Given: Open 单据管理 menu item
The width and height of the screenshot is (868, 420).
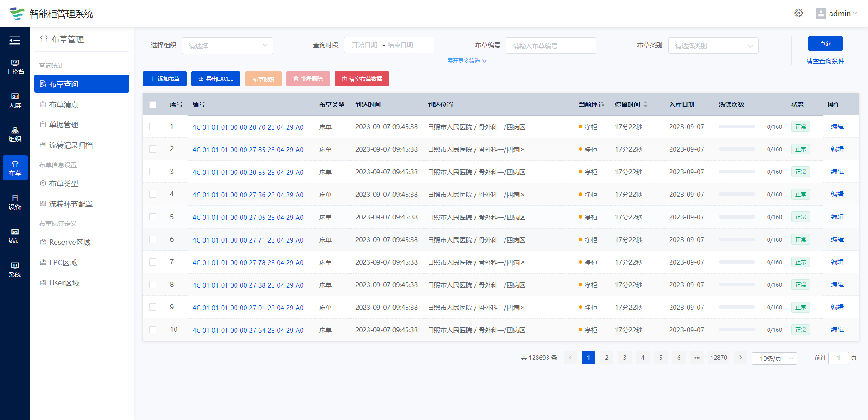Looking at the screenshot, I should [x=82, y=125].
